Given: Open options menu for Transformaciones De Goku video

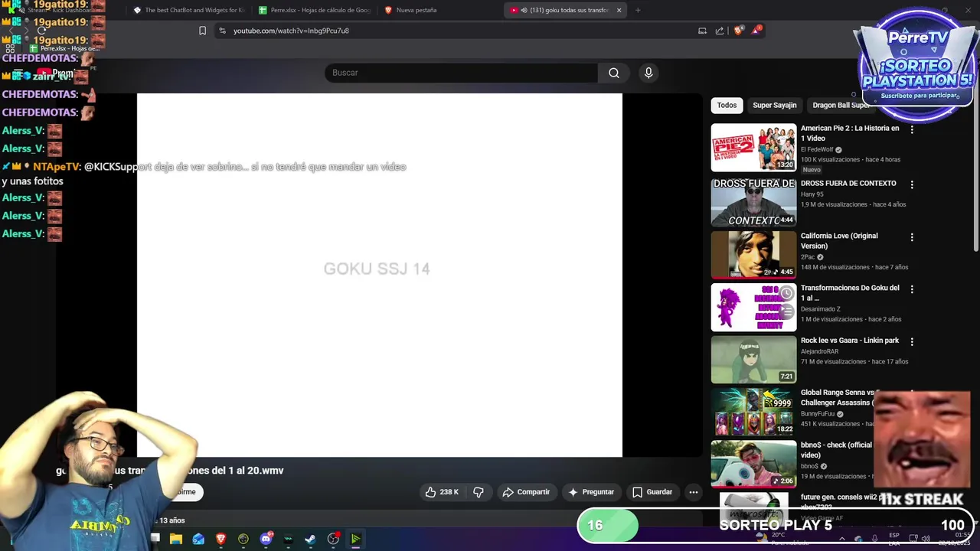Looking at the screenshot, I should pyautogui.click(x=911, y=289).
